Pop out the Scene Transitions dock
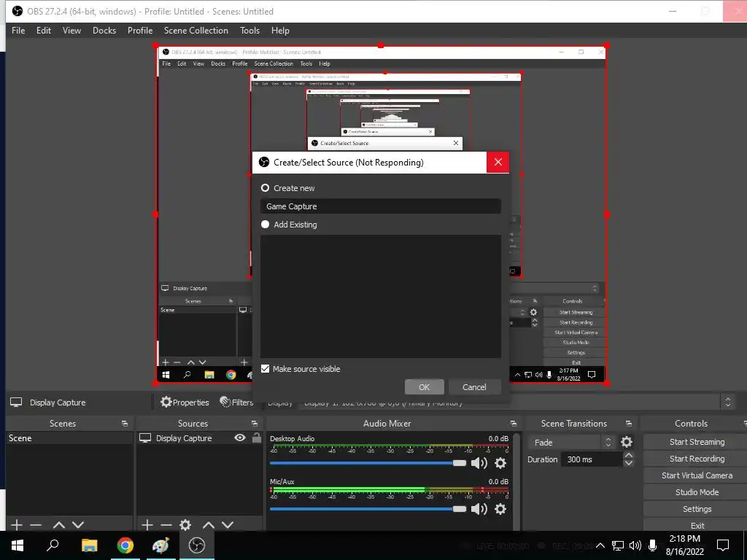Viewport: 747px width, 560px height. click(x=629, y=424)
